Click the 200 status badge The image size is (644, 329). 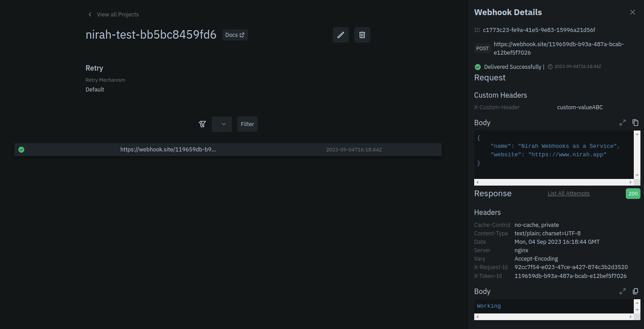(x=632, y=193)
